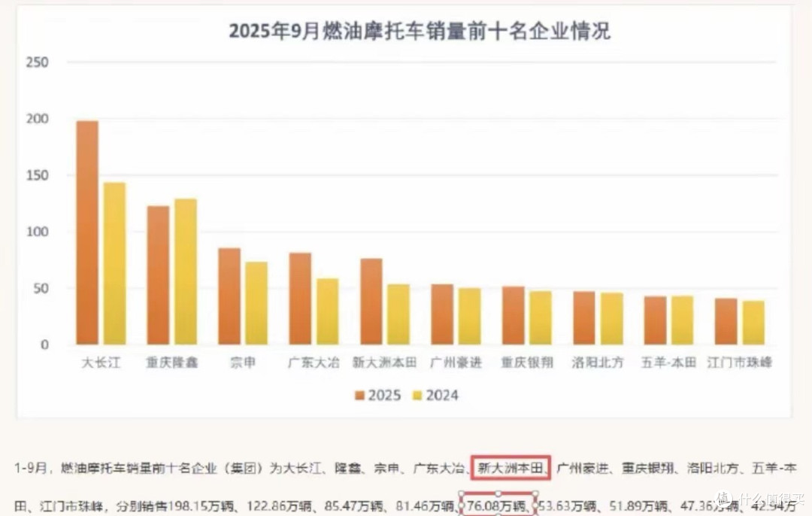Click the x-axis label 宗申
The width and height of the screenshot is (812, 516).
tap(243, 362)
